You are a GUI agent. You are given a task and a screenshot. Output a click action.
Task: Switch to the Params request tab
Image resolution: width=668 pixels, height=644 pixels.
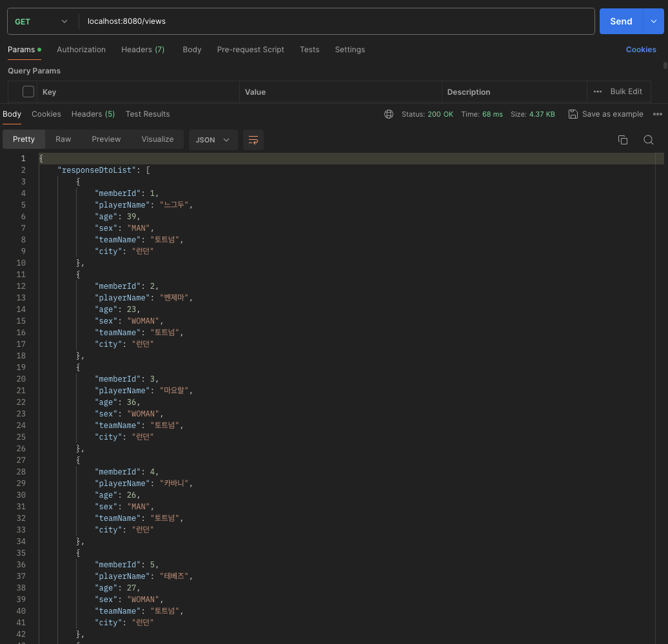click(x=25, y=50)
